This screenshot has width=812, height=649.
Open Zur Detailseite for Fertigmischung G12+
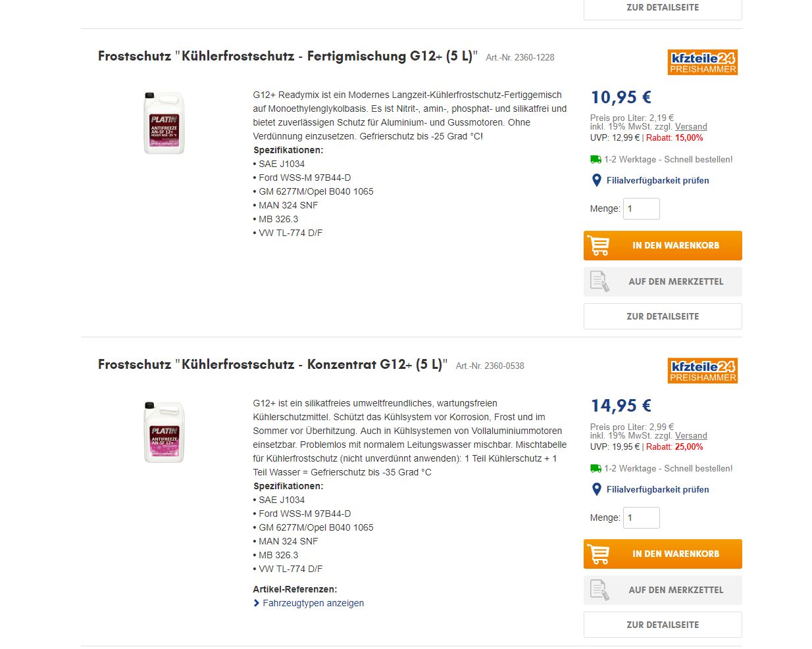click(663, 316)
